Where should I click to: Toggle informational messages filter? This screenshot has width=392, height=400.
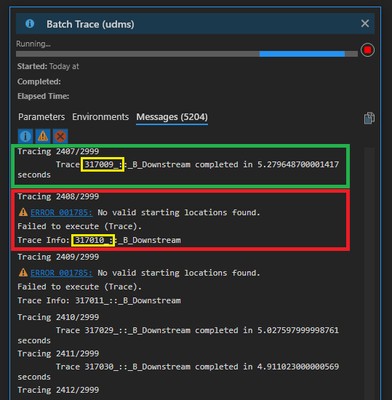coord(25,136)
